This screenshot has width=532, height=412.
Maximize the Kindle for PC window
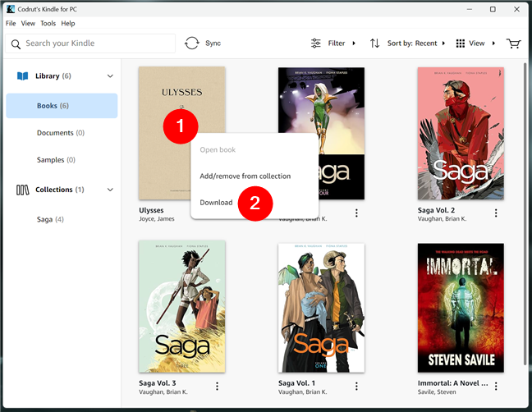pyautogui.click(x=493, y=9)
